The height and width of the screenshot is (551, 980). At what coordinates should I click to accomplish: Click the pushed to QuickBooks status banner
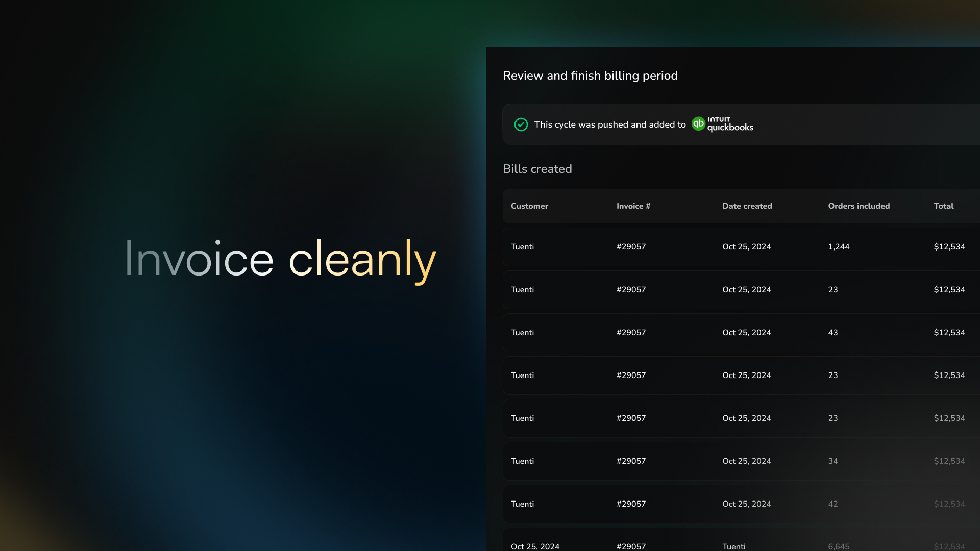610,124
